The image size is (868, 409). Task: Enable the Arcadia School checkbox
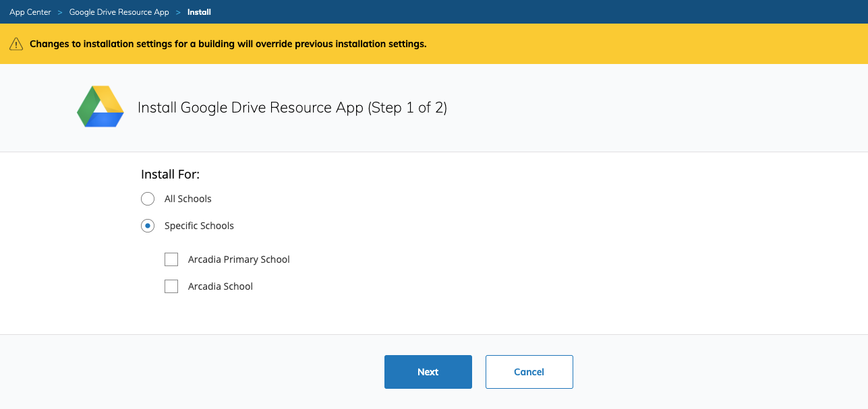[171, 286]
